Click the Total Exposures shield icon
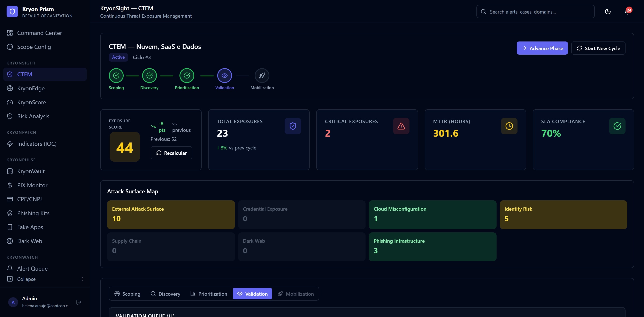The height and width of the screenshot is (317, 644). (293, 126)
